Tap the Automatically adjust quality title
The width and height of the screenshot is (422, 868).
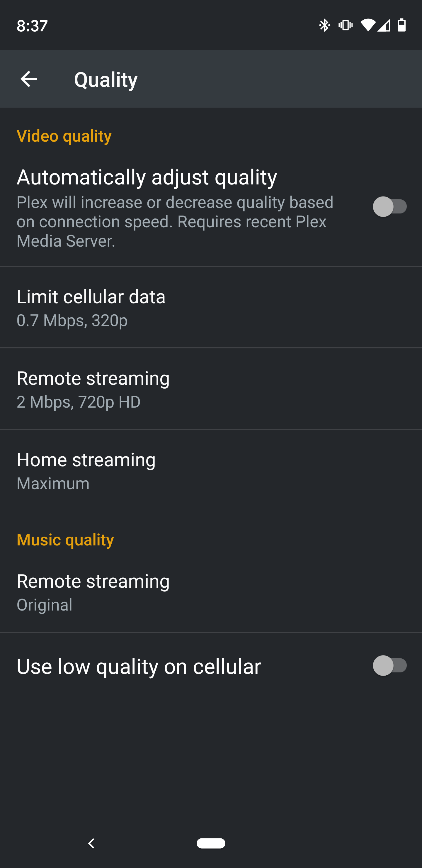click(147, 177)
